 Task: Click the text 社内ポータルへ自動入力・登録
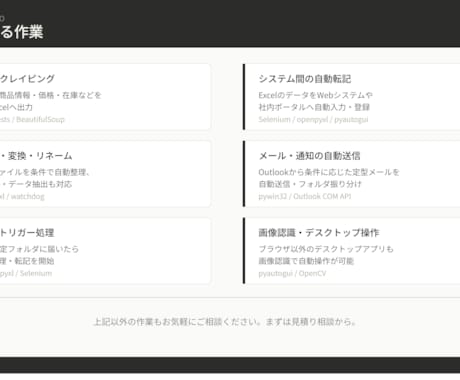[314, 107]
